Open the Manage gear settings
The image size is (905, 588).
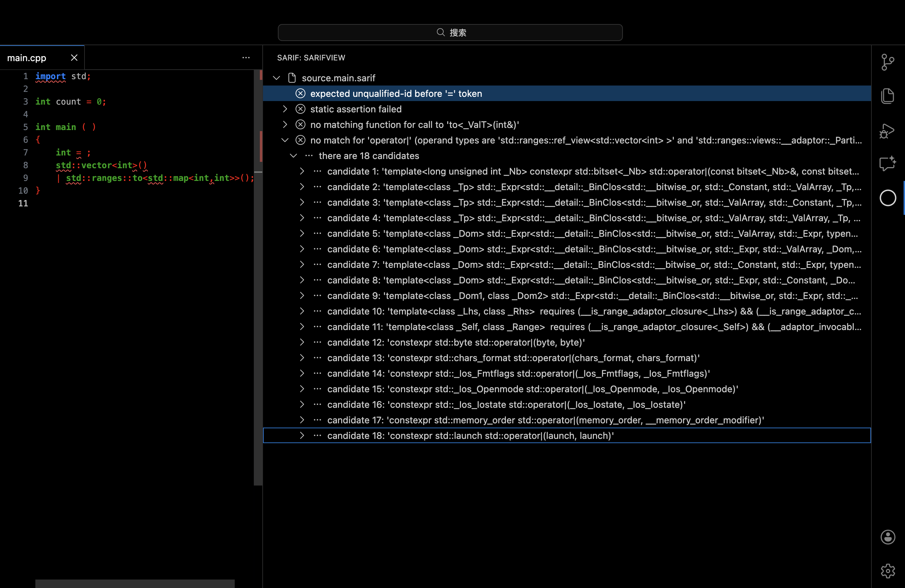888,571
